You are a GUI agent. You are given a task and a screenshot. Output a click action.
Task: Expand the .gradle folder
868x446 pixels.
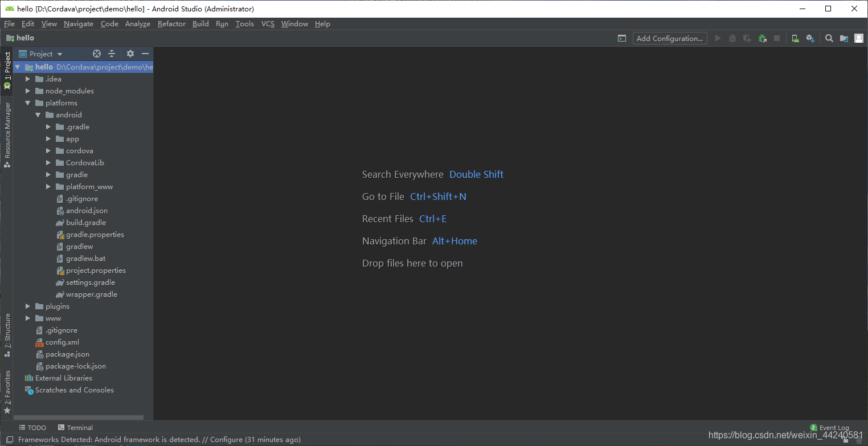[48, 126]
